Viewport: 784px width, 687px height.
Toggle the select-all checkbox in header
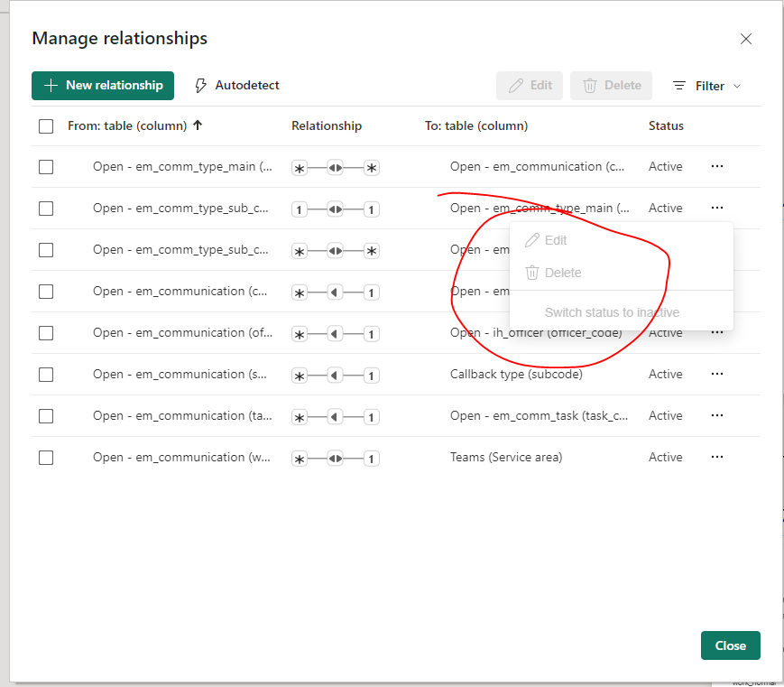[x=46, y=126]
